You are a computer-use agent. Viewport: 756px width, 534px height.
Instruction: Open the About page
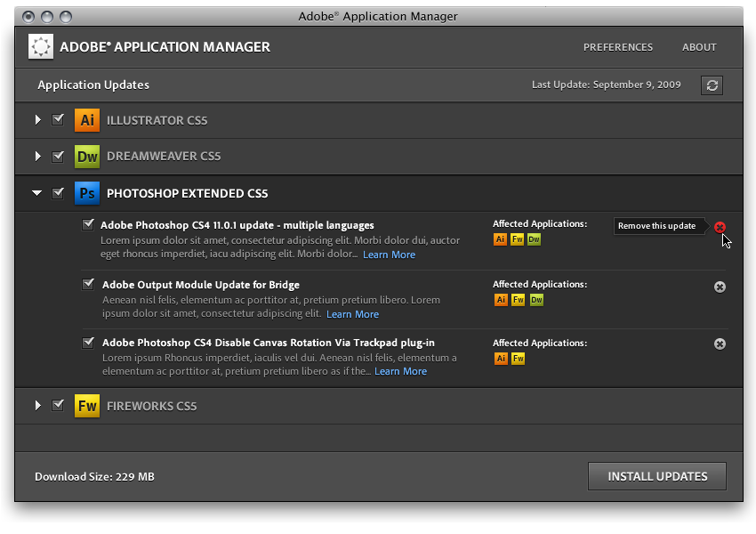[x=699, y=47]
